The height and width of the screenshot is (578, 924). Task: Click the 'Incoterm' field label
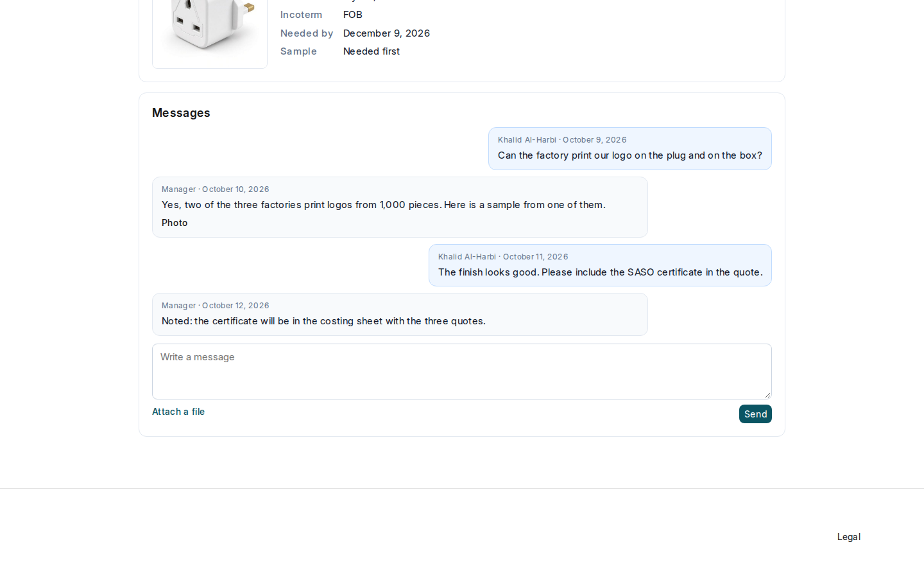point(301,15)
